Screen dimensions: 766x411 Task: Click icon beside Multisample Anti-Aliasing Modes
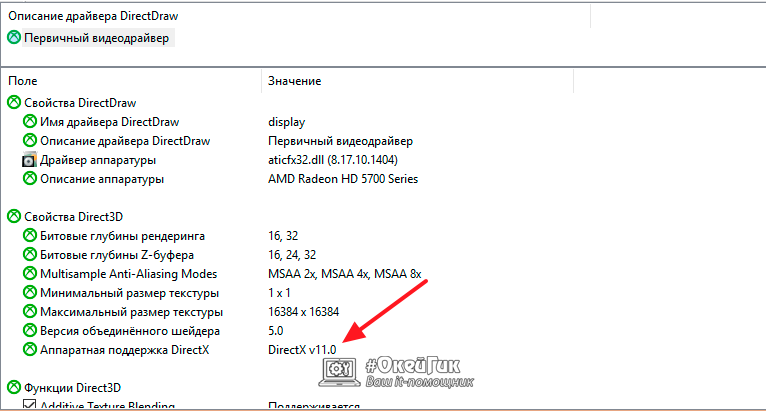[x=30, y=274]
